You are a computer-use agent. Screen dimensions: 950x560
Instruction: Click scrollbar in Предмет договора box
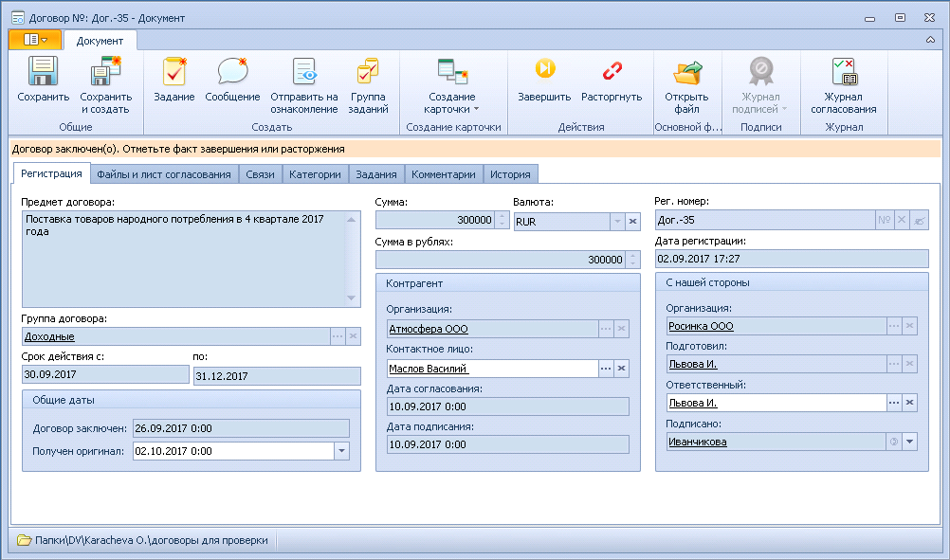352,259
